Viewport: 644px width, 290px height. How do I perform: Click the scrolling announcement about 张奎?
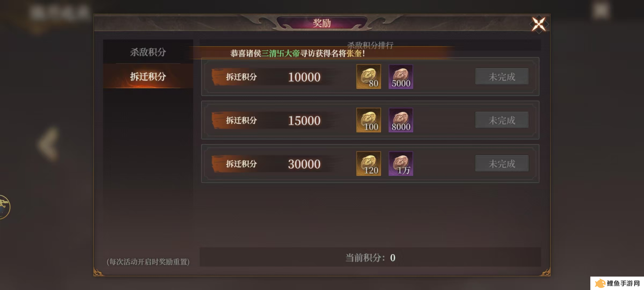click(297, 53)
